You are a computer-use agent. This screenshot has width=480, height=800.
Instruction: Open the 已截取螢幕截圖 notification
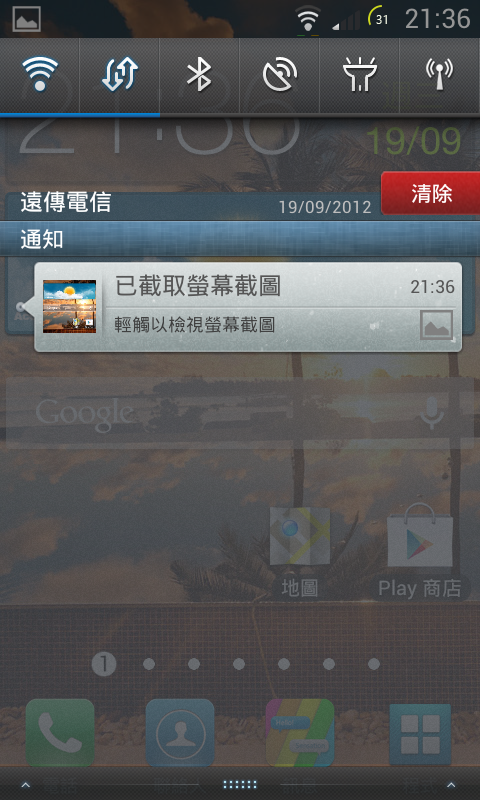tap(248, 307)
